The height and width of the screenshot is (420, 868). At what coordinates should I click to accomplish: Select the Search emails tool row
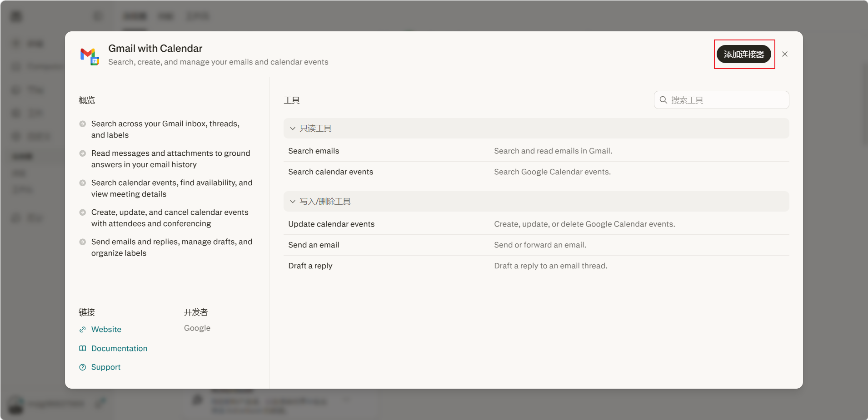pos(536,151)
